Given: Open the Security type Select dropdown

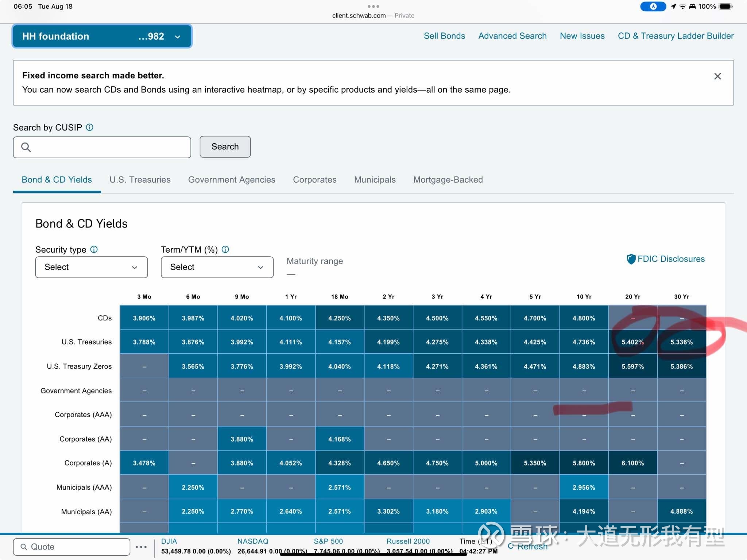Looking at the screenshot, I should click(92, 267).
